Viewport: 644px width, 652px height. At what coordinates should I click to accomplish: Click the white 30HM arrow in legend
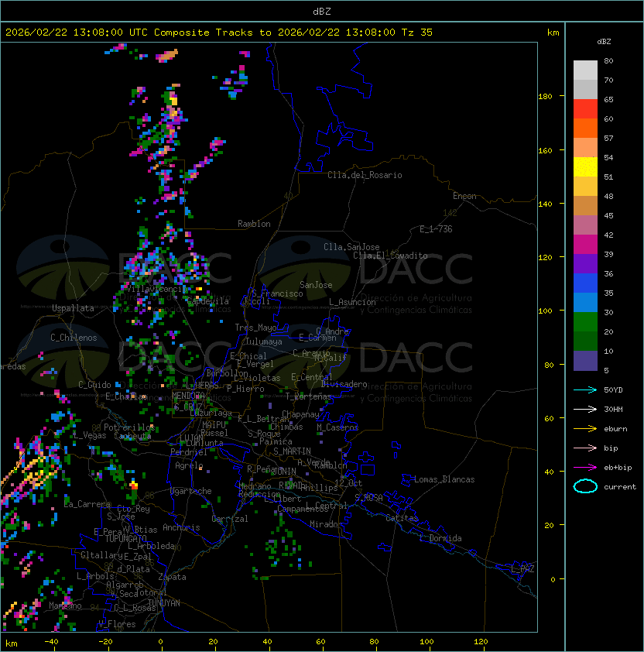coord(585,409)
